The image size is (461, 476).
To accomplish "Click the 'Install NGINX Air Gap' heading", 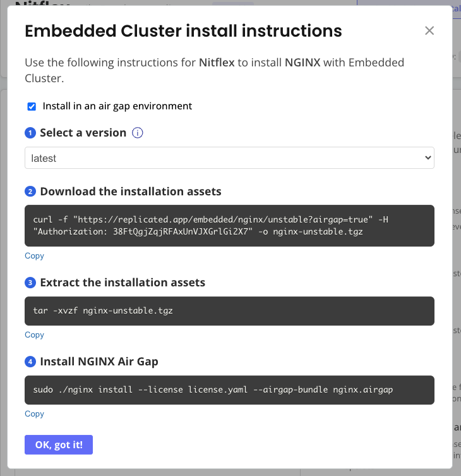I will 99,362.
